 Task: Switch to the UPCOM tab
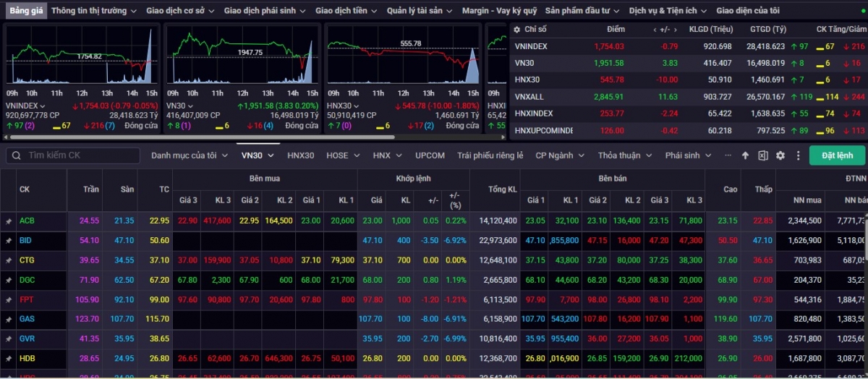(430, 156)
